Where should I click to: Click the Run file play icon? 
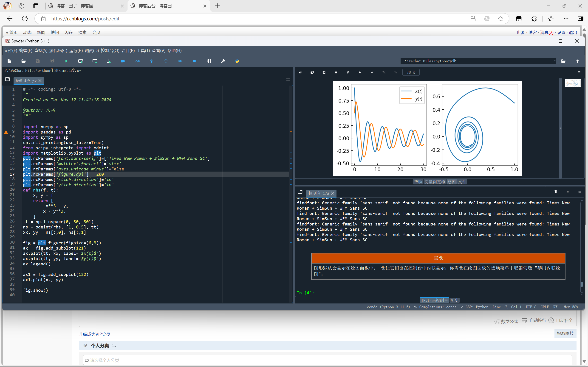pyautogui.click(x=66, y=61)
